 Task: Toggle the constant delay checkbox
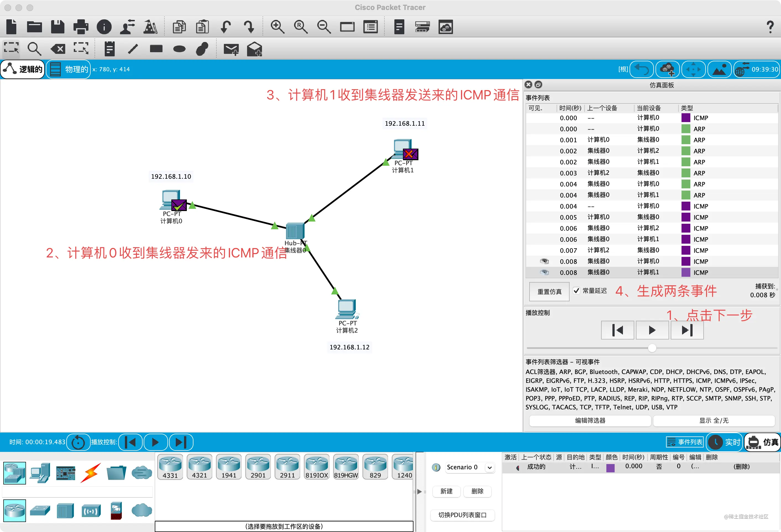click(576, 291)
